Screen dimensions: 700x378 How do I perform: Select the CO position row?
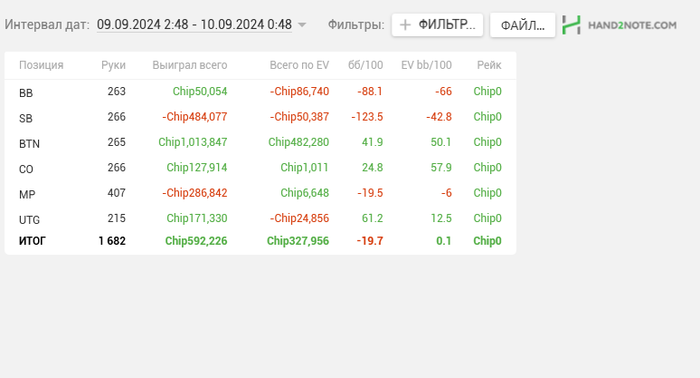click(260, 168)
